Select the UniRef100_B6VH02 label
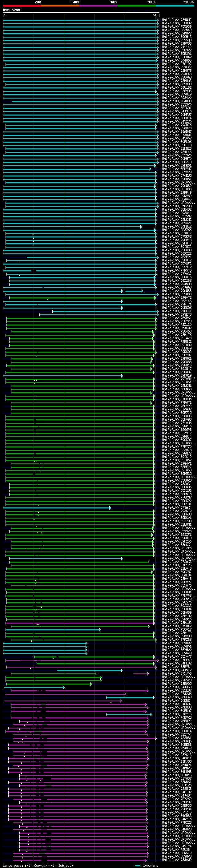This screenshot has width=197, height=868. [177, 643]
